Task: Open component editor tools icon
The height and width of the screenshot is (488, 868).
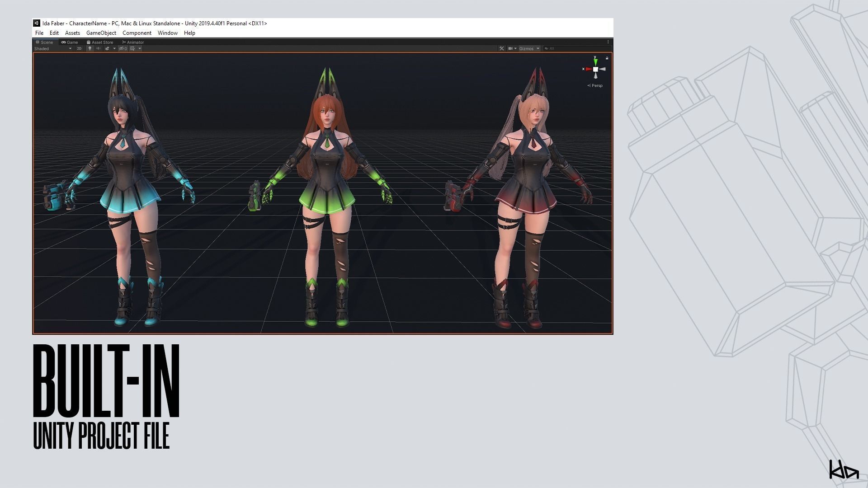Action: (501, 48)
